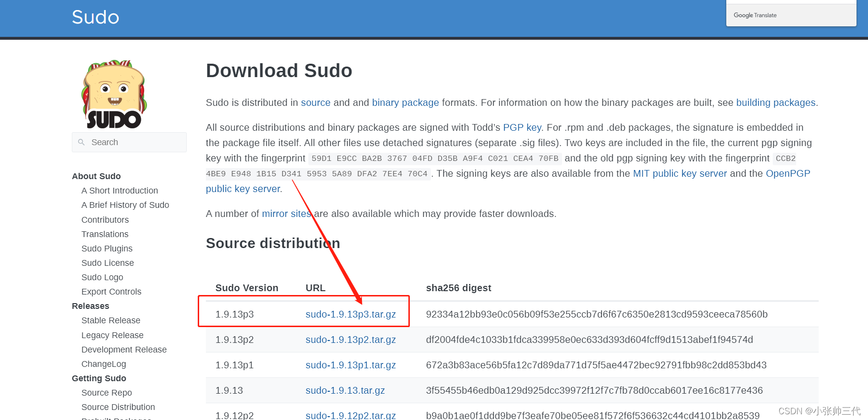This screenshot has height=420, width=868.
Task: Open 'A Brief History of Sudo'
Action: point(125,205)
